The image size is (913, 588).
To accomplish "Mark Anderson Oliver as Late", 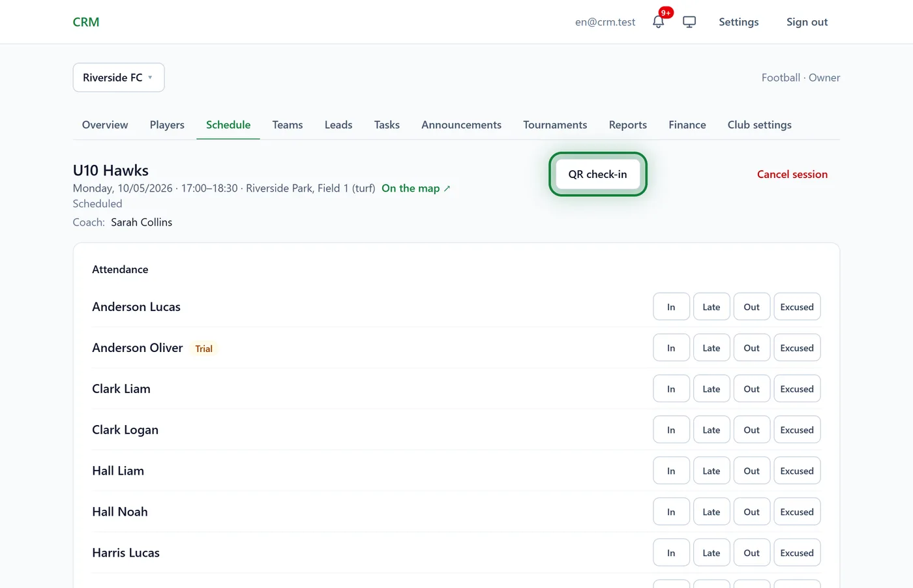I will 711,348.
